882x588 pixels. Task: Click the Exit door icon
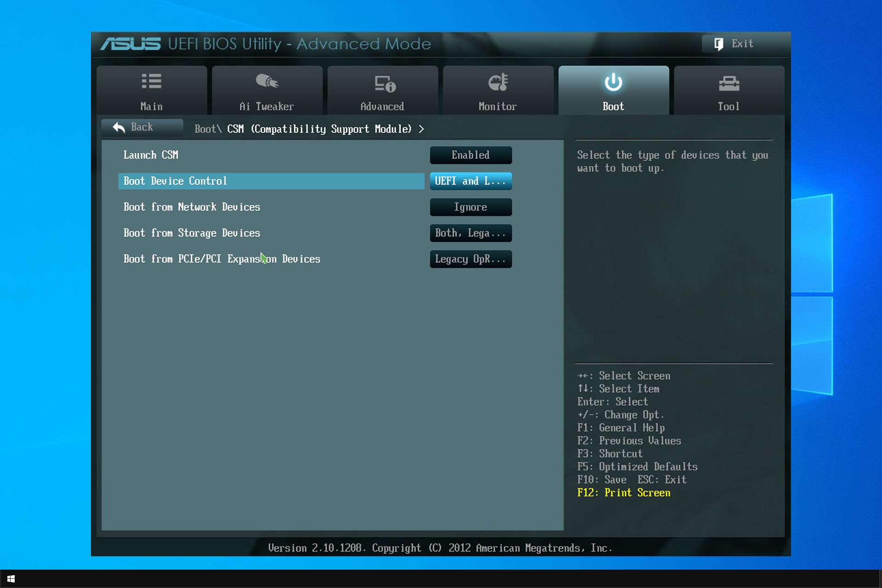click(x=718, y=44)
